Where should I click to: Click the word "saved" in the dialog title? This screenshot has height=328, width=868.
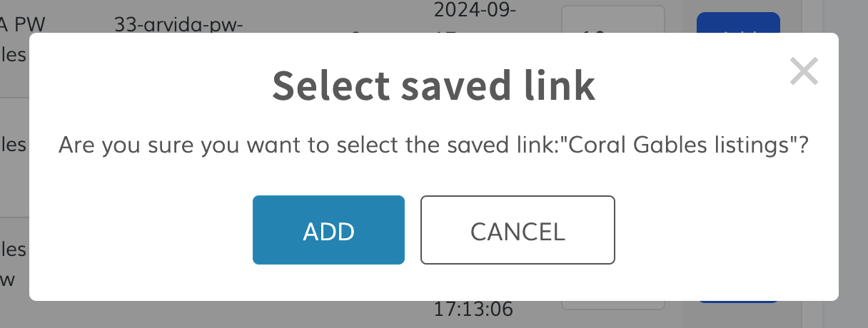coord(444,86)
